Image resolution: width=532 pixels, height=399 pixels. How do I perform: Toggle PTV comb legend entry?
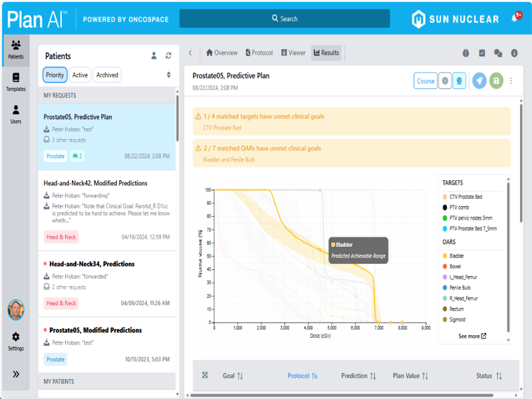click(x=456, y=207)
